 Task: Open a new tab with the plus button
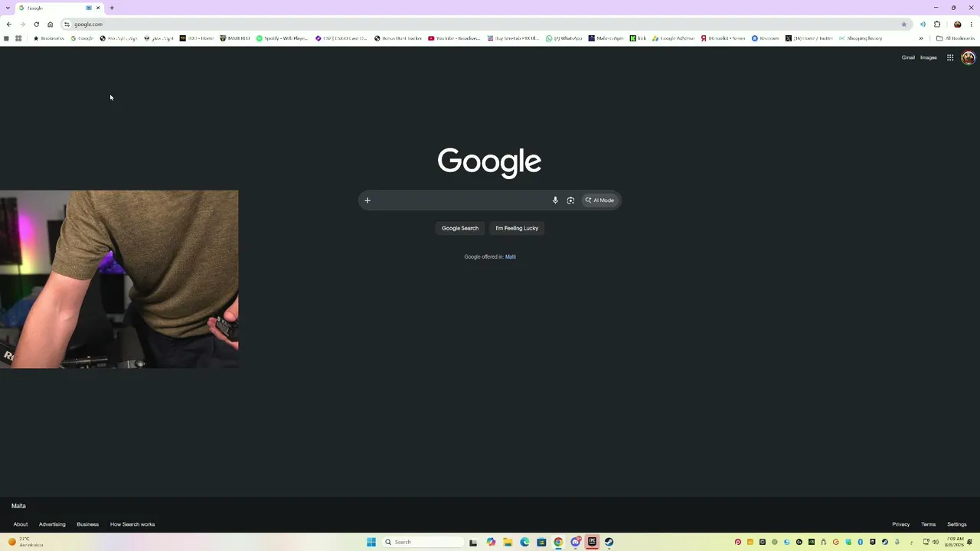pyautogui.click(x=112, y=8)
